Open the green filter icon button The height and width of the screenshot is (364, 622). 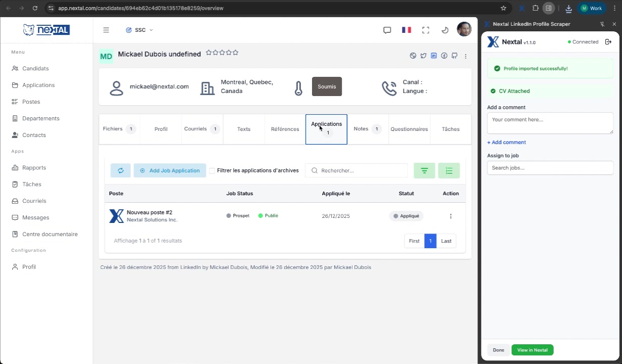424,171
